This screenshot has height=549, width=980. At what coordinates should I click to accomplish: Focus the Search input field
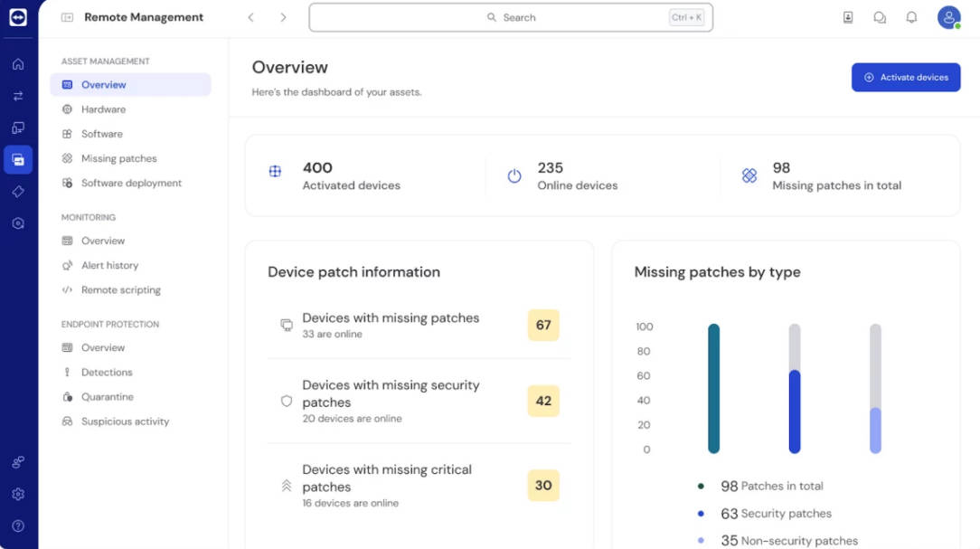(511, 17)
